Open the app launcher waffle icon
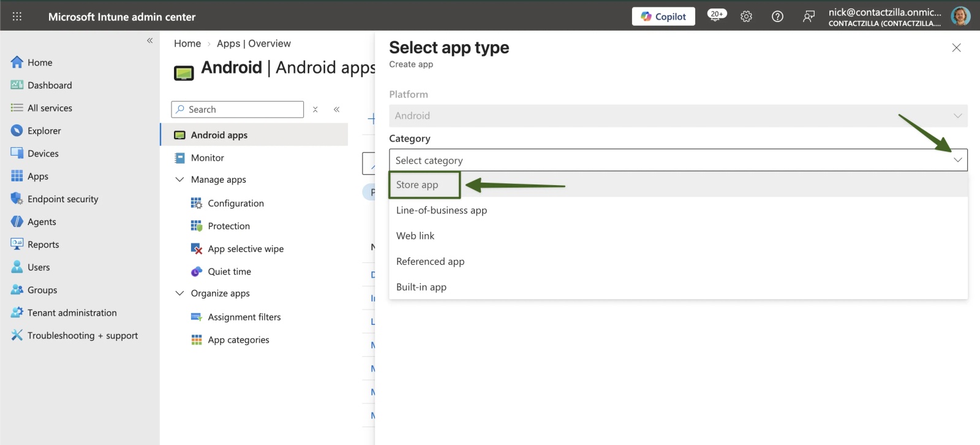This screenshot has height=445, width=980. click(x=17, y=17)
